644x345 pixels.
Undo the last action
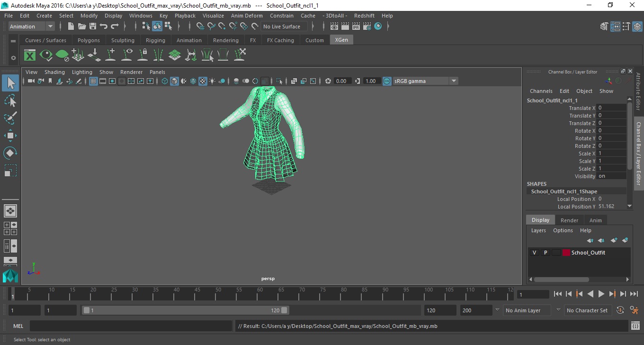click(104, 27)
